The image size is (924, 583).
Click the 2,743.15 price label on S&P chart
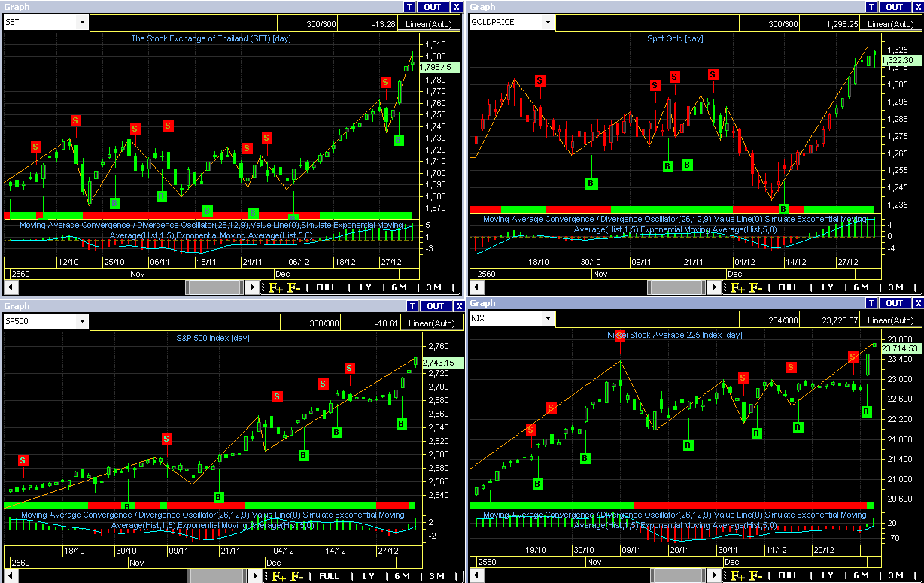(x=442, y=362)
